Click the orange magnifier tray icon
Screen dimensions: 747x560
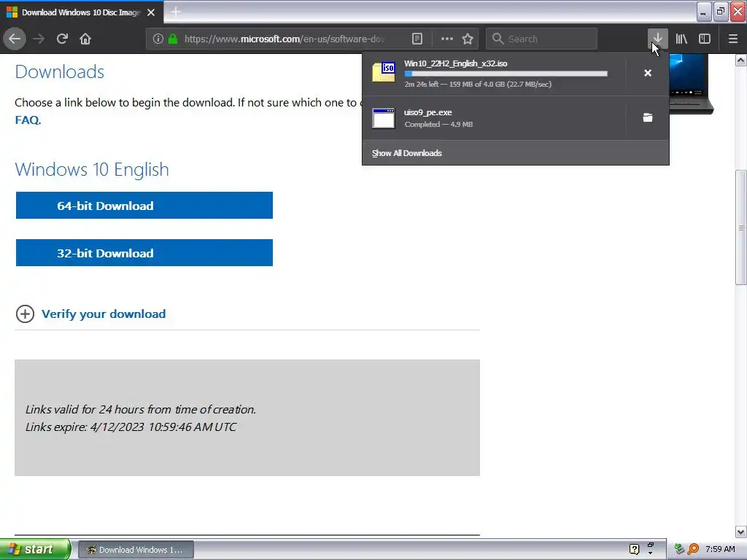click(693, 549)
